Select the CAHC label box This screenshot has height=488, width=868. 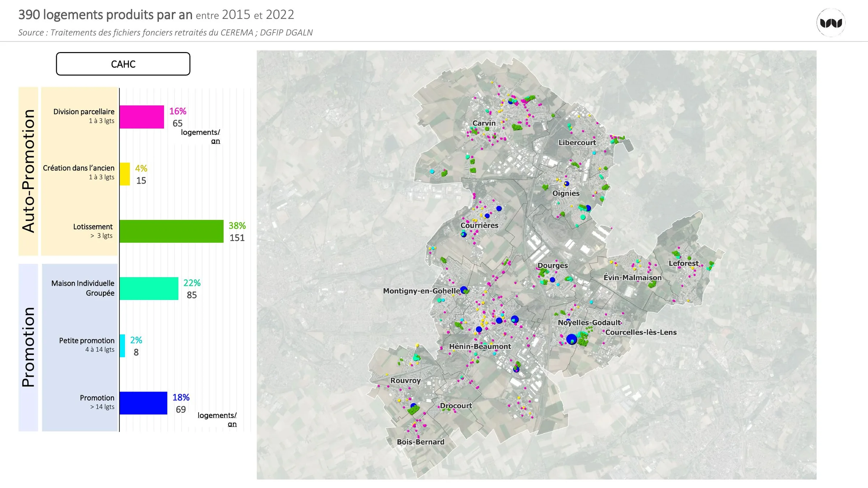click(123, 64)
